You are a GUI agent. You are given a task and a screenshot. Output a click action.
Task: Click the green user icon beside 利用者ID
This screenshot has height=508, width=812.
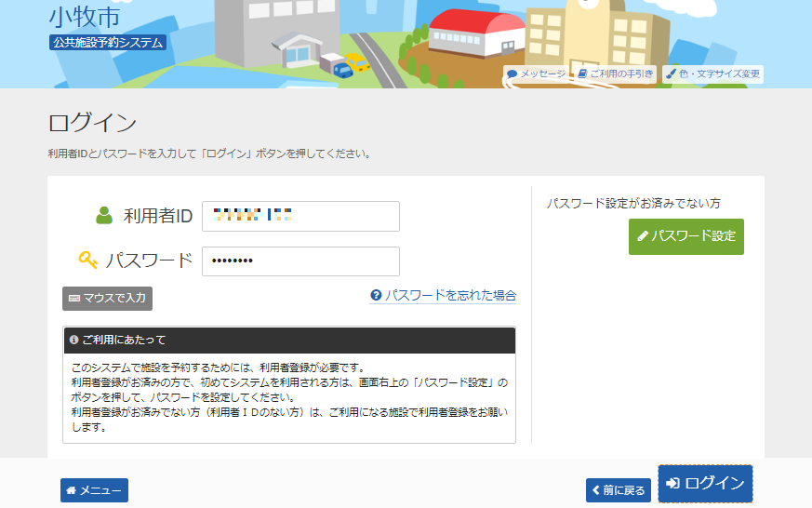tap(104, 216)
